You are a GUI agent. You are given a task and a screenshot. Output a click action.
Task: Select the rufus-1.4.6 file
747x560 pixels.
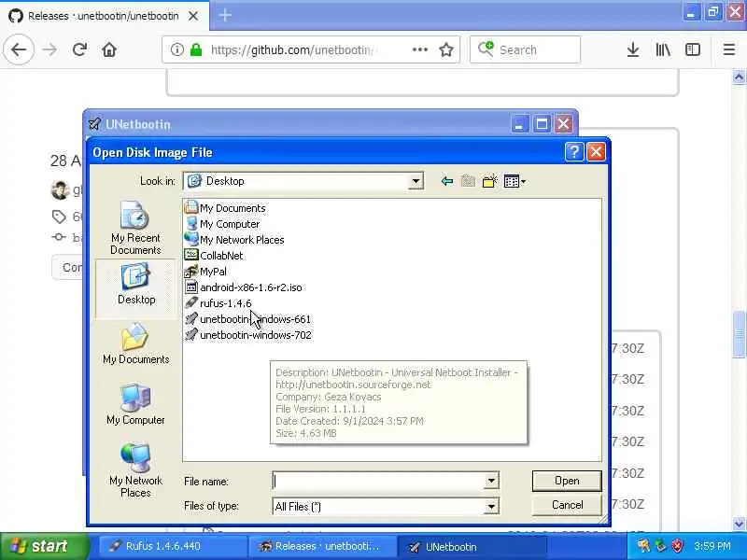coord(218,303)
